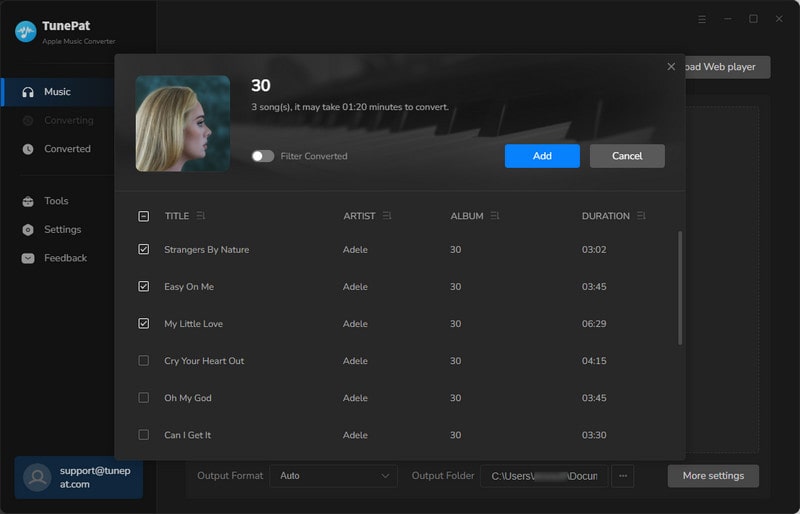Toggle the select-all checkbox in header
This screenshot has width=800, height=514.
pyautogui.click(x=143, y=216)
